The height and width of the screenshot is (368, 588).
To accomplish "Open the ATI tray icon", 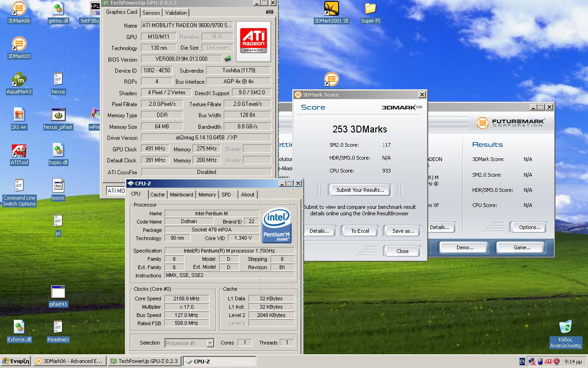I will point(548,362).
